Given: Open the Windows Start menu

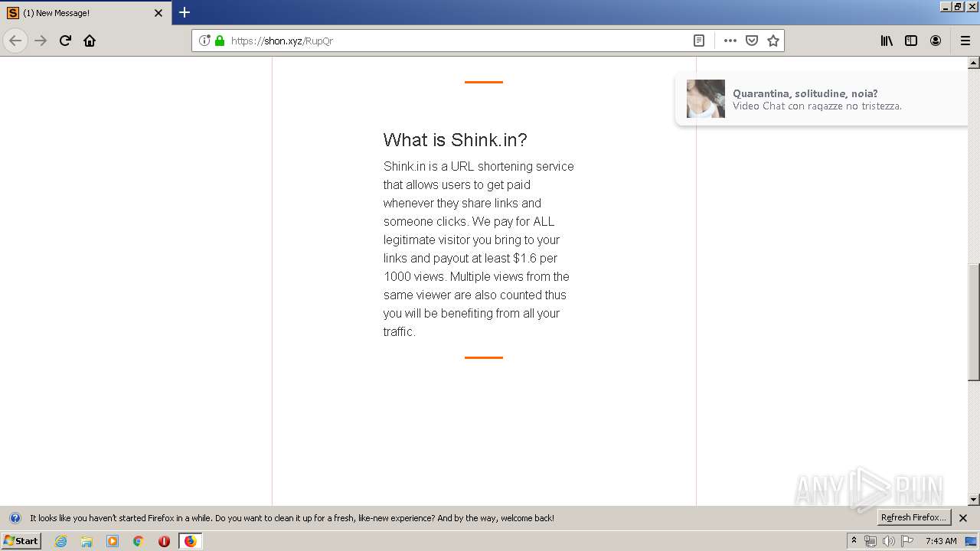Looking at the screenshot, I should (x=21, y=541).
